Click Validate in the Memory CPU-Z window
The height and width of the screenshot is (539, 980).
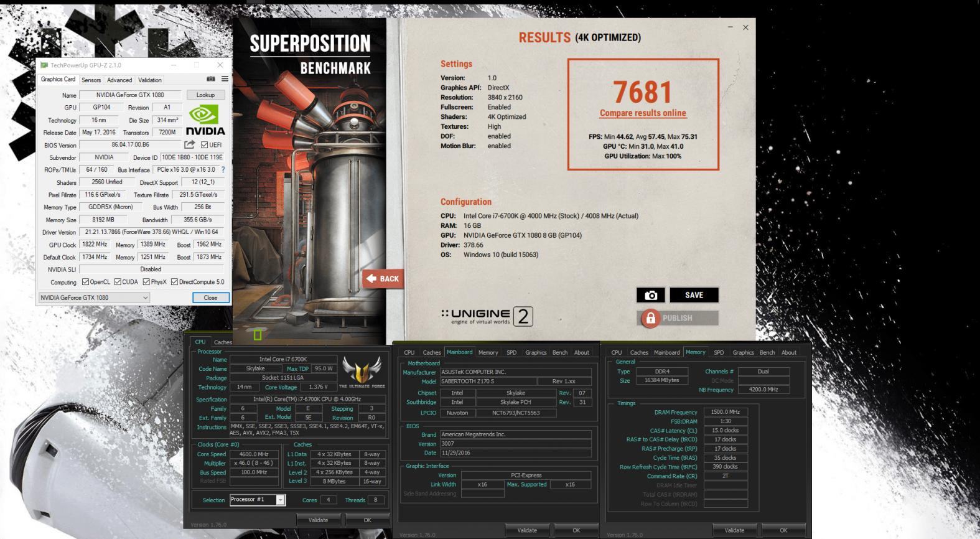[734, 530]
